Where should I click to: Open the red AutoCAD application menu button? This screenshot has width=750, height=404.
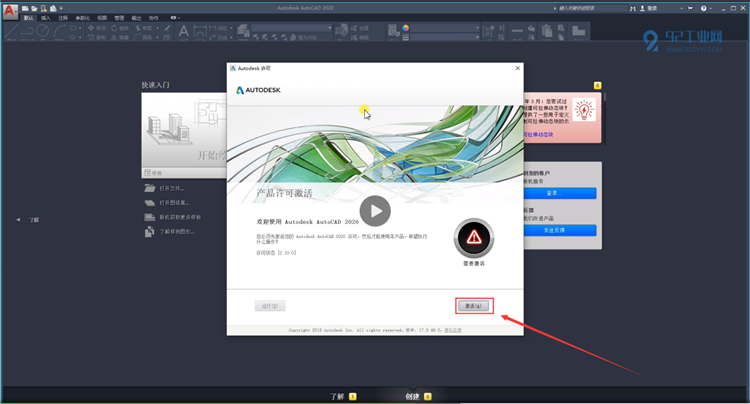pos(11,11)
